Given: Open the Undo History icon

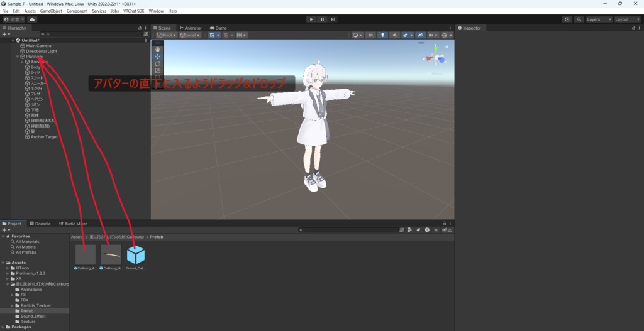Looking at the screenshot, I should point(567,19).
